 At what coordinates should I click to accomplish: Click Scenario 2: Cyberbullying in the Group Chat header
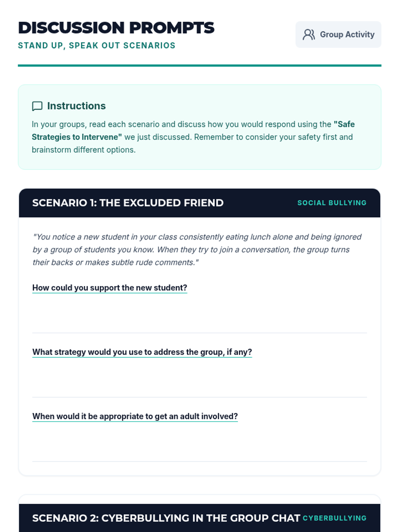tap(166, 518)
